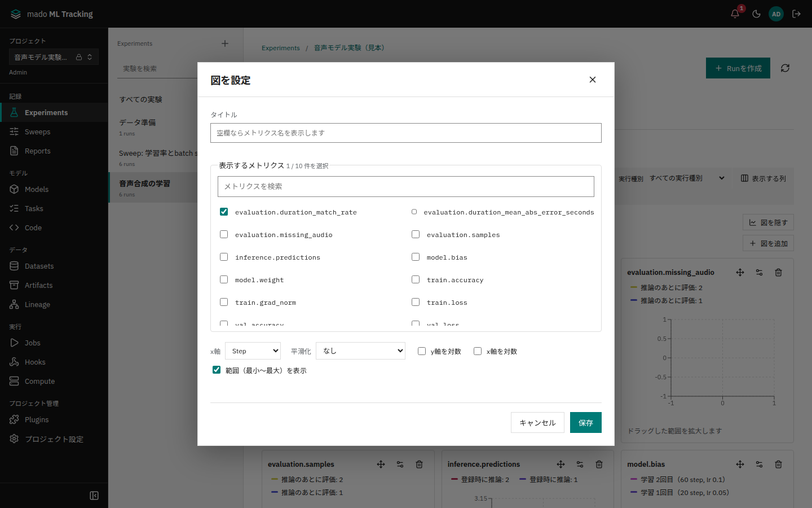The image size is (812, 508).
Task: Open Datasets in sidebar
Action: 54,266
